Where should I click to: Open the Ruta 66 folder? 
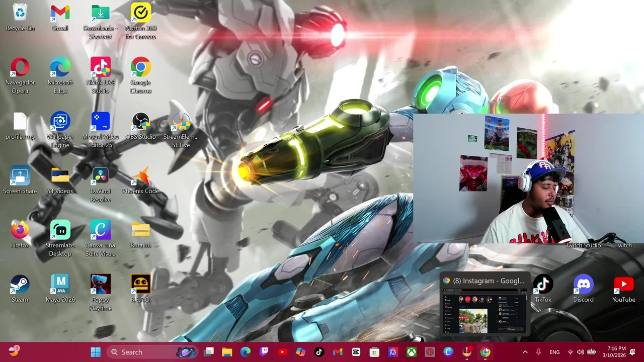click(x=141, y=235)
